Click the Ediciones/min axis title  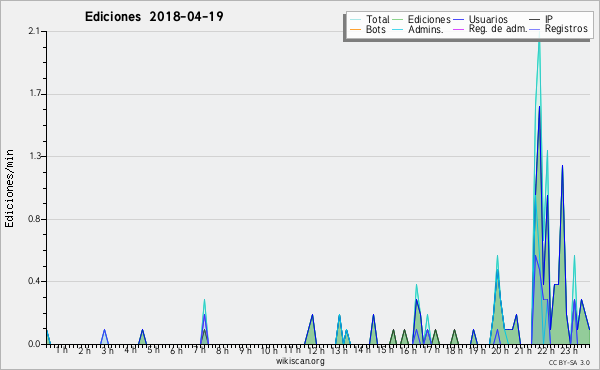click(9, 188)
